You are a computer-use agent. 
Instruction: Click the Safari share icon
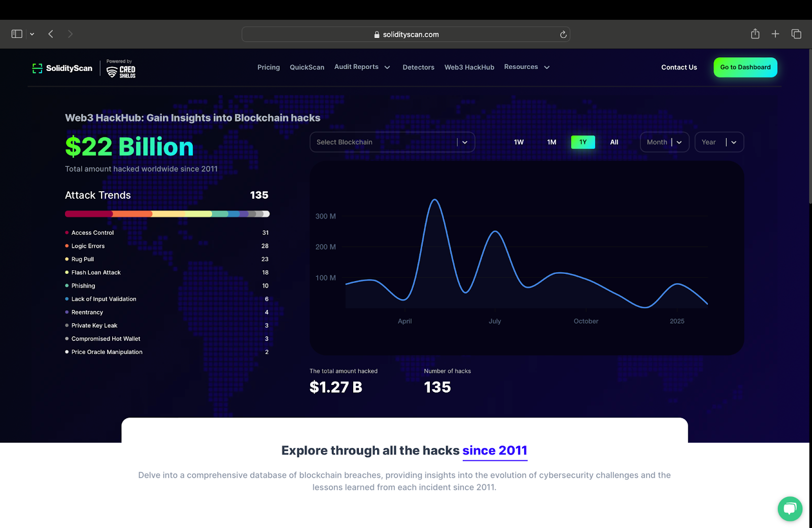click(x=755, y=33)
